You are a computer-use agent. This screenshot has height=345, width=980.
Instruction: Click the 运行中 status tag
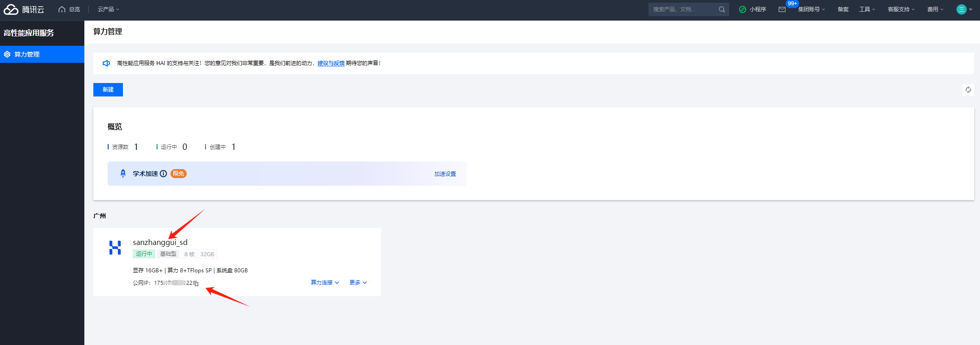[x=144, y=254]
